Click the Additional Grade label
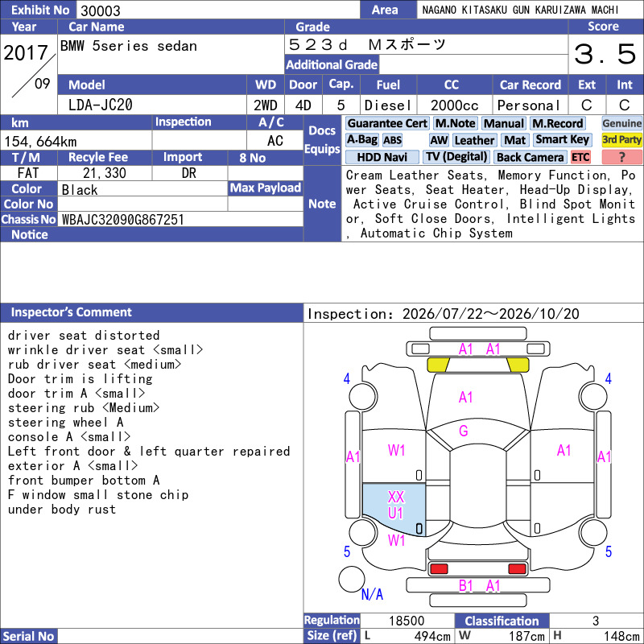This screenshot has height=644, width=644. (332, 65)
